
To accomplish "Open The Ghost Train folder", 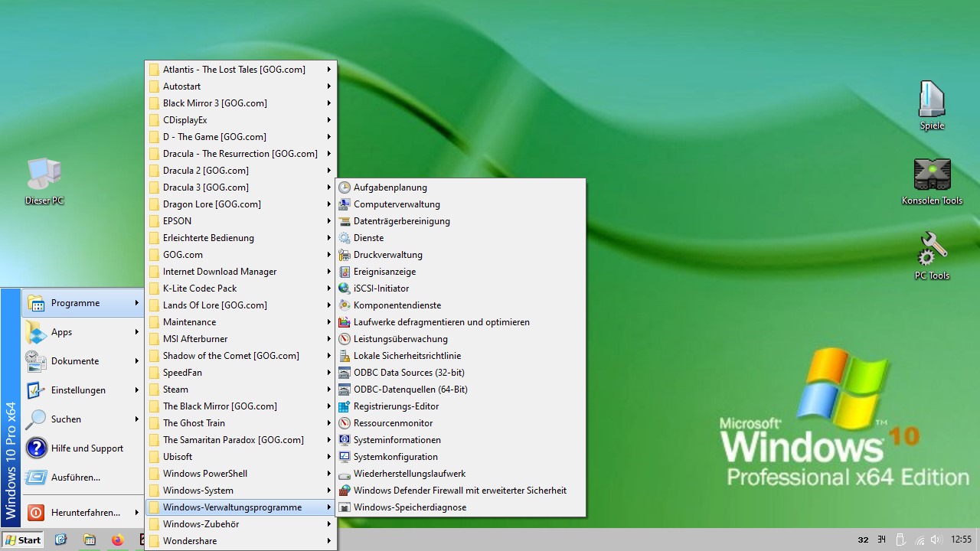I will (x=240, y=423).
